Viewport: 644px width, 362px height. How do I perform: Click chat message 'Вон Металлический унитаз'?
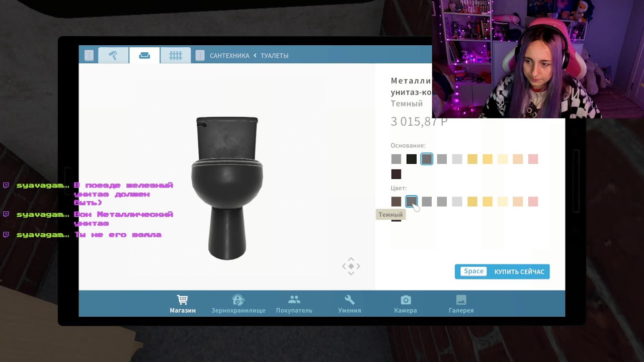pos(123,219)
